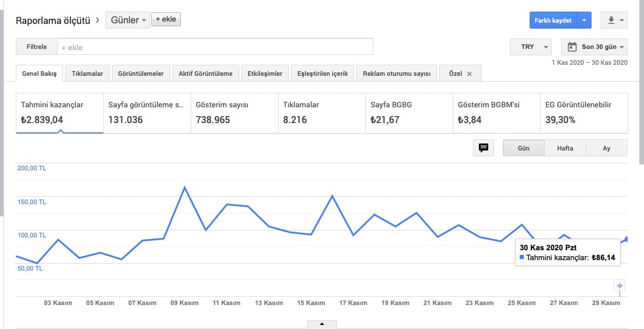Click the 09 Kasım axis label

(x=184, y=303)
